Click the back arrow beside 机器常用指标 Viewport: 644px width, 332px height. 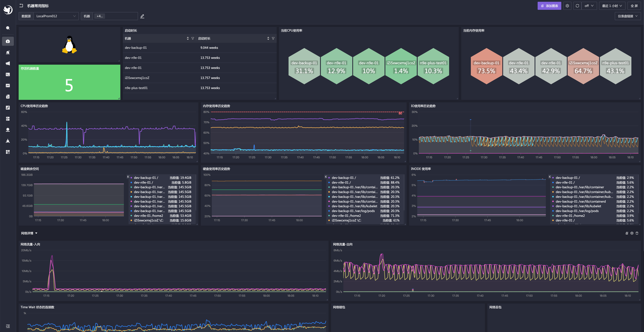(21, 6)
